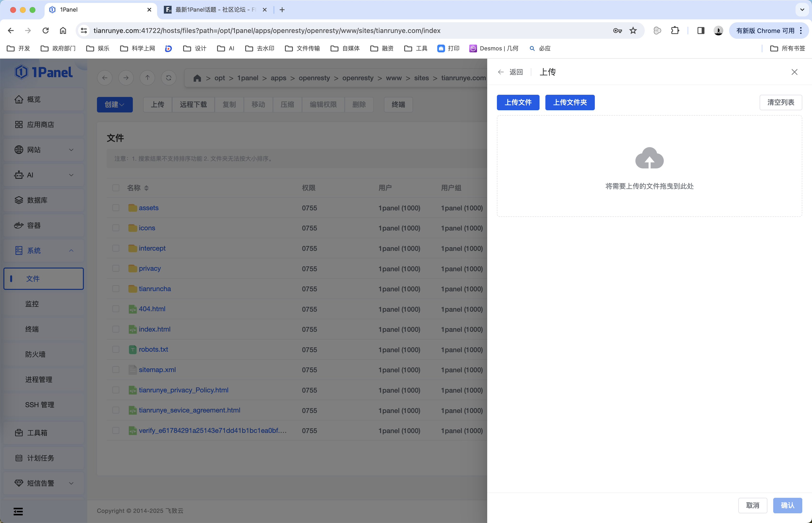Click the home icon in path breadcrumb
Image resolution: width=812 pixels, height=523 pixels.
coord(197,78)
